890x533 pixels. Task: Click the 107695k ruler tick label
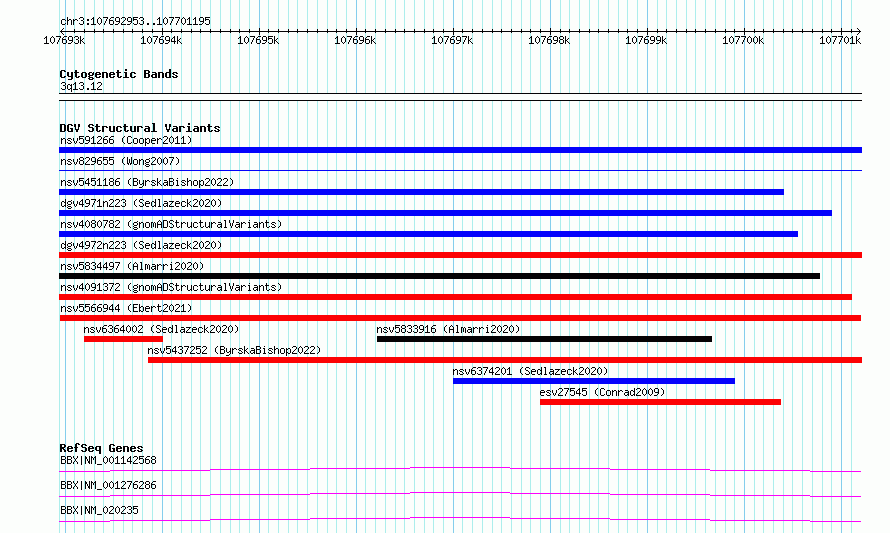(258, 40)
